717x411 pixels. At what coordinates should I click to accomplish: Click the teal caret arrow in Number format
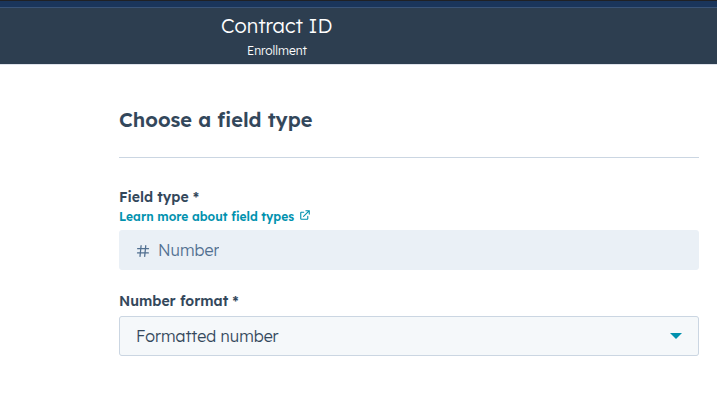pos(676,336)
